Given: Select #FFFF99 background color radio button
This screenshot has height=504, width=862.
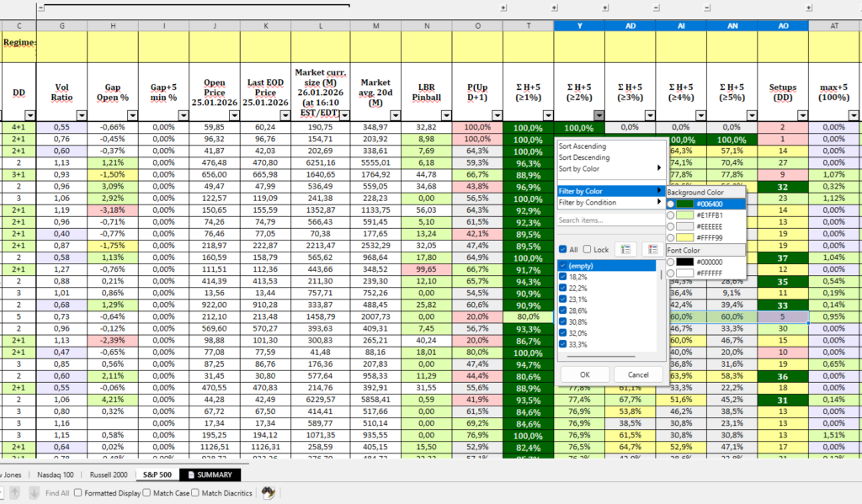Looking at the screenshot, I should click(x=671, y=238).
